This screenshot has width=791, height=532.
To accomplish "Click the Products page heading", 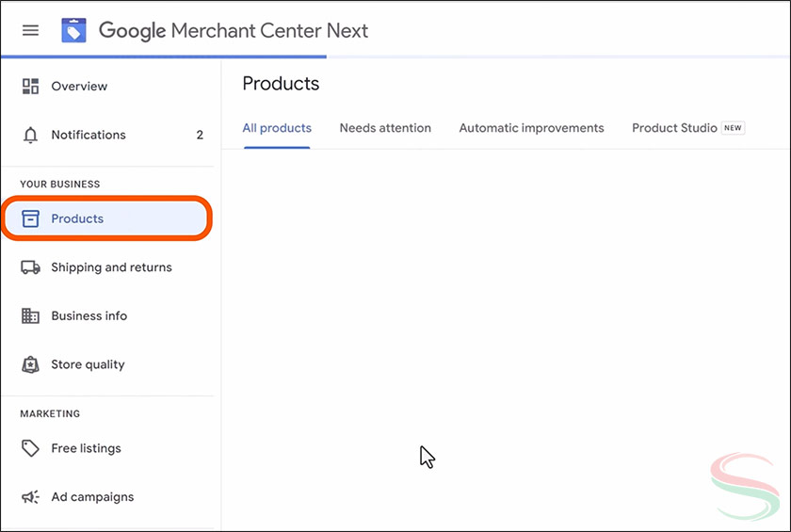I will [281, 84].
